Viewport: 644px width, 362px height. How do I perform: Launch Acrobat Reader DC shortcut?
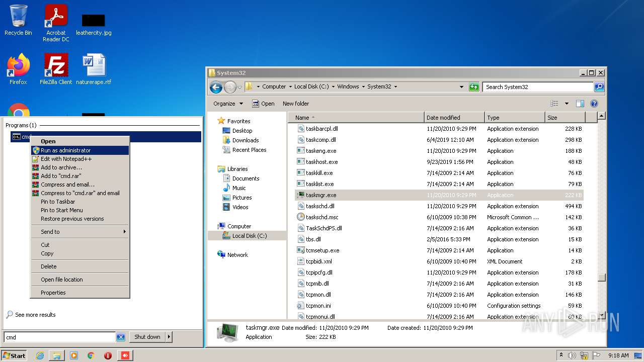click(x=56, y=23)
